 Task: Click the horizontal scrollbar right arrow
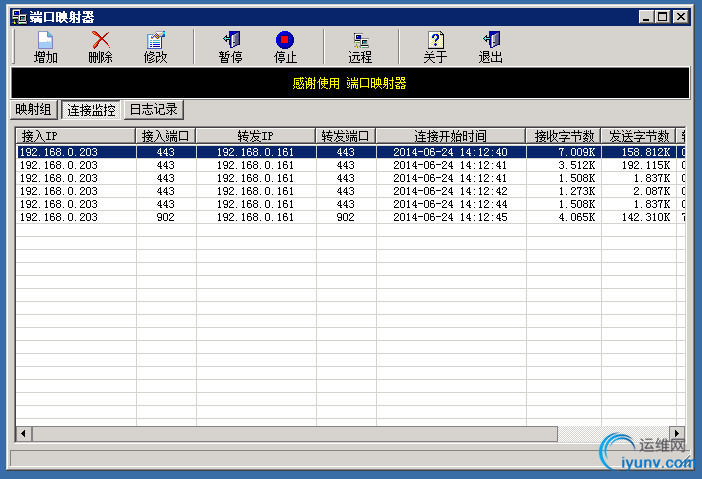tap(677, 433)
